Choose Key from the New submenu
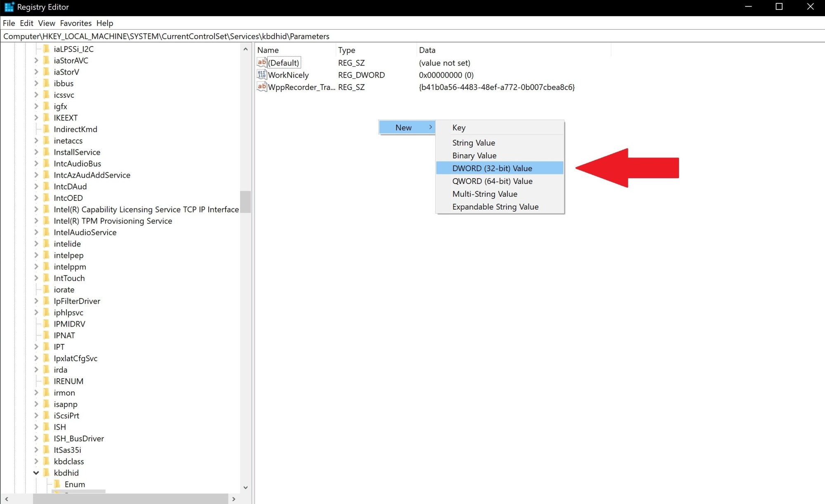825x504 pixels. 500,127
